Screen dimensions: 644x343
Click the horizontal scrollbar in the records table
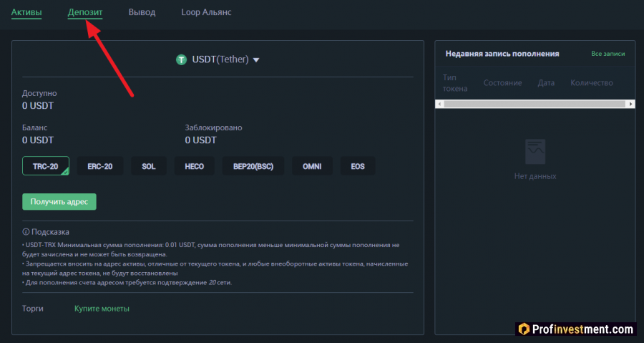[535, 104]
